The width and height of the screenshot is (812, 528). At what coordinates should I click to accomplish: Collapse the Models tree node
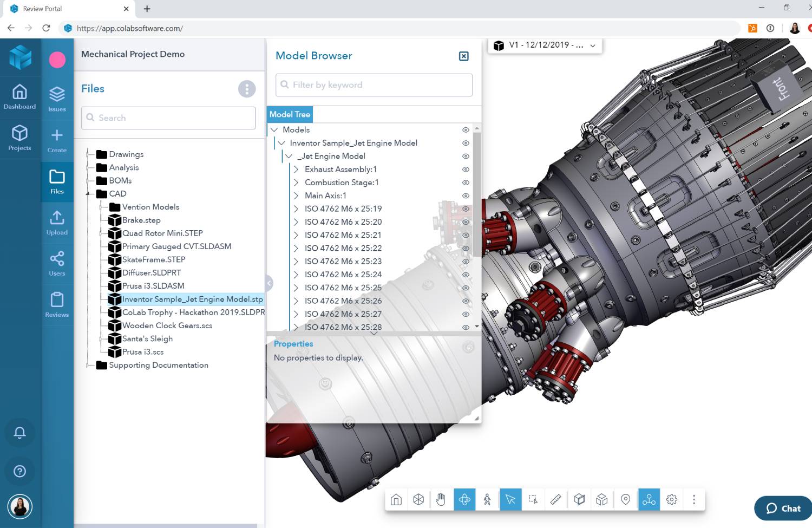[274, 130]
